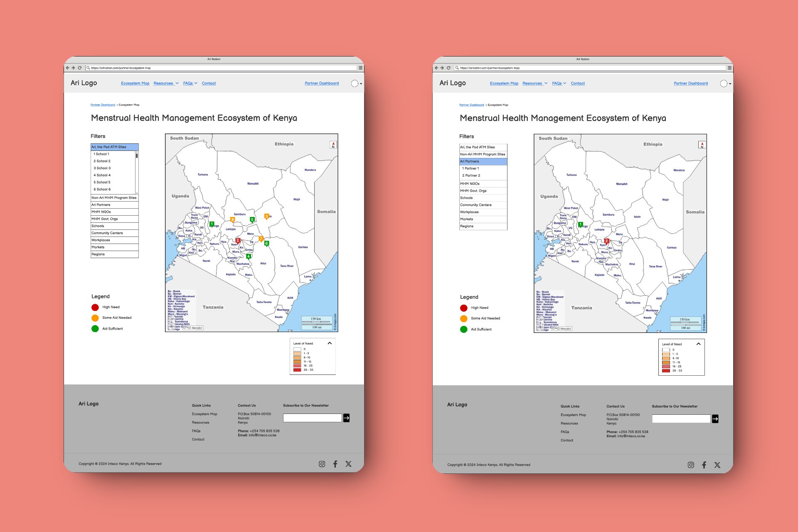This screenshot has width=798, height=532.
Task: Submit newsletter arrow button in left mockup
Action: [346, 418]
